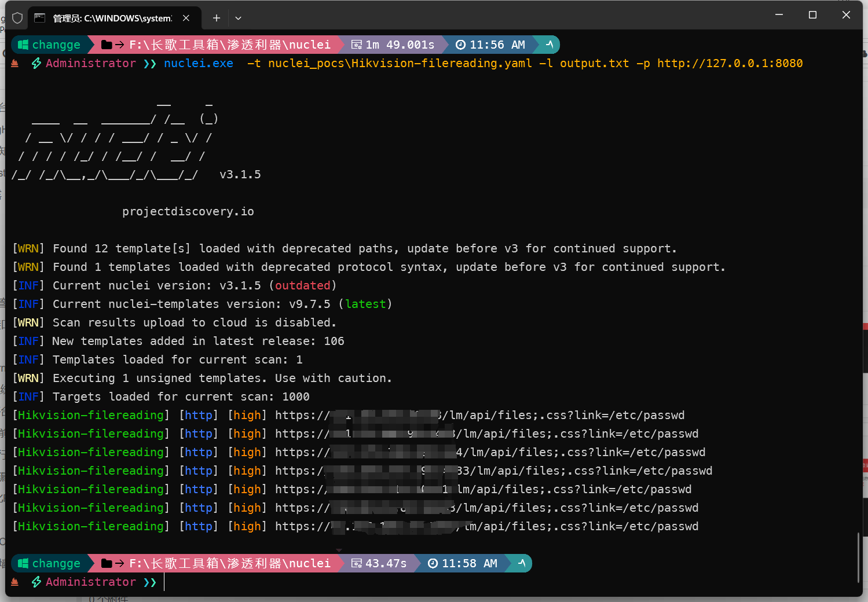Viewport: 868px width, 602px height.
Task: Click Hikvision-filereading label in third result row
Action: pyautogui.click(x=91, y=452)
